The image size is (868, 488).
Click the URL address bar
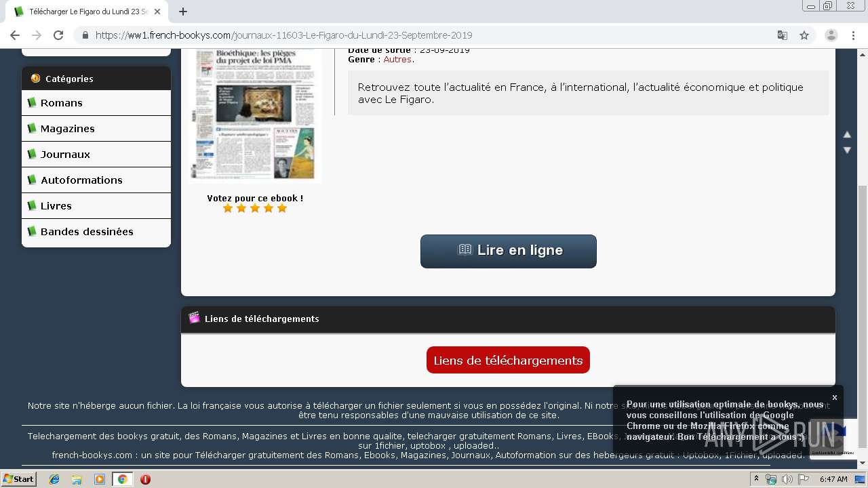tap(434, 35)
